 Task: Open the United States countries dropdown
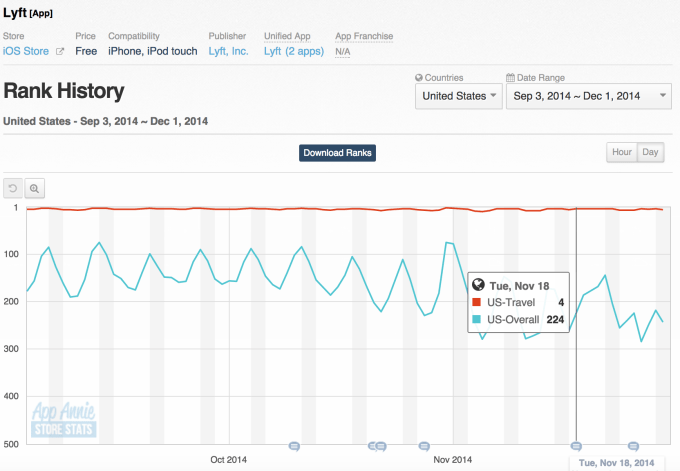(x=459, y=96)
